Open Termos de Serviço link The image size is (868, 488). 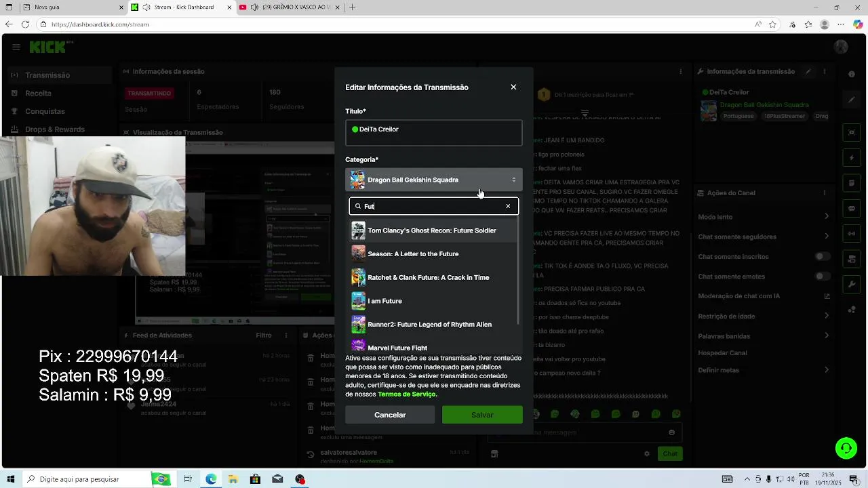point(406,394)
